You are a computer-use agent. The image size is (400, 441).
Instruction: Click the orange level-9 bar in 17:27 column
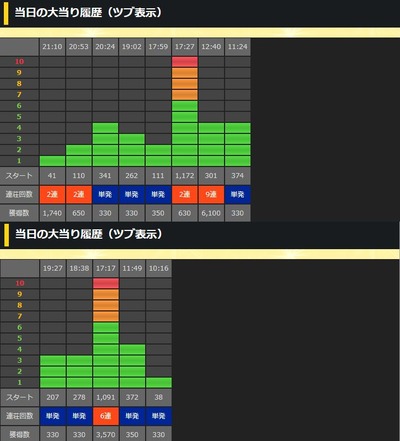185,73
